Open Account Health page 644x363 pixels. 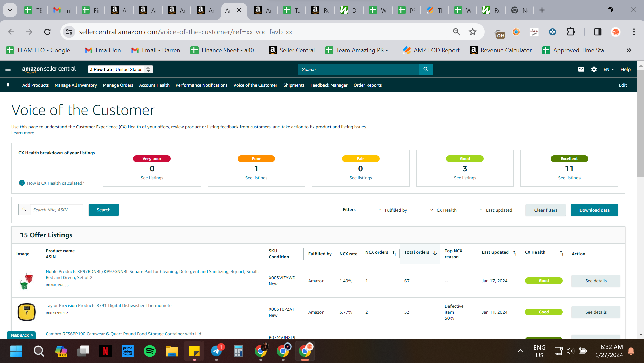(154, 85)
